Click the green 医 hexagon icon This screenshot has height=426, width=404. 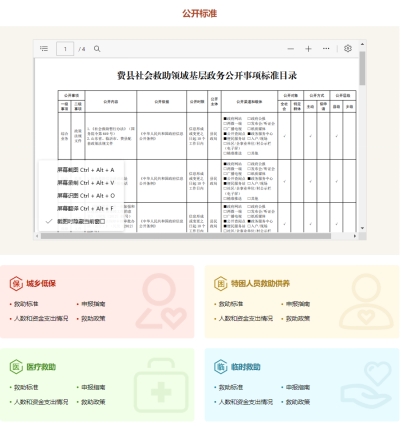[x=16, y=367]
